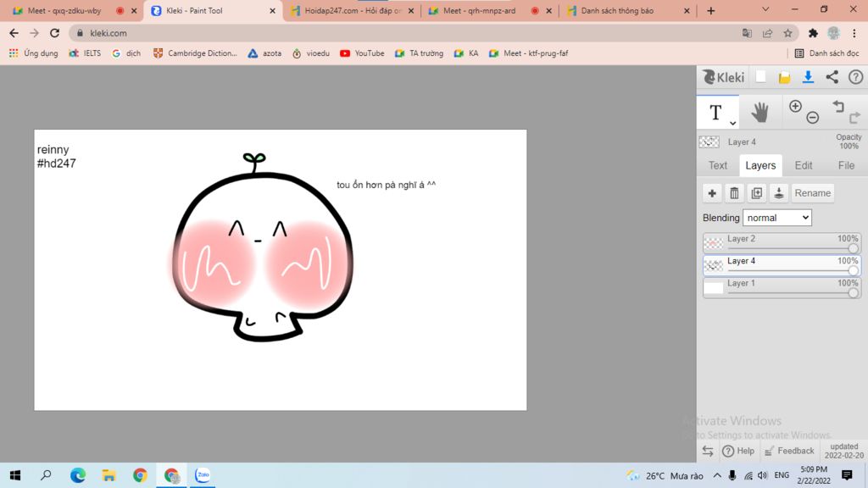
Task: Add a new layer with plus icon
Action: tap(712, 193)
